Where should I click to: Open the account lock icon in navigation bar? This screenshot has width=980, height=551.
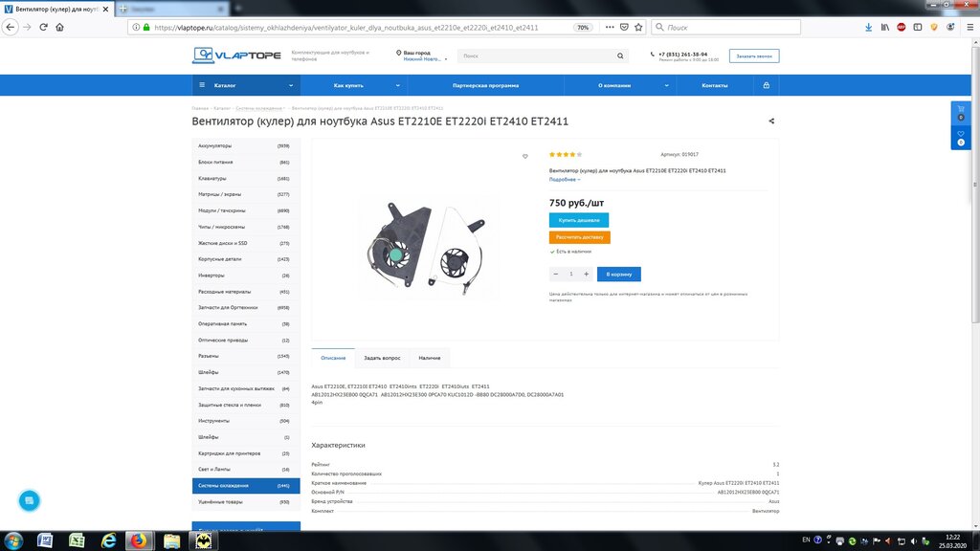767,85
